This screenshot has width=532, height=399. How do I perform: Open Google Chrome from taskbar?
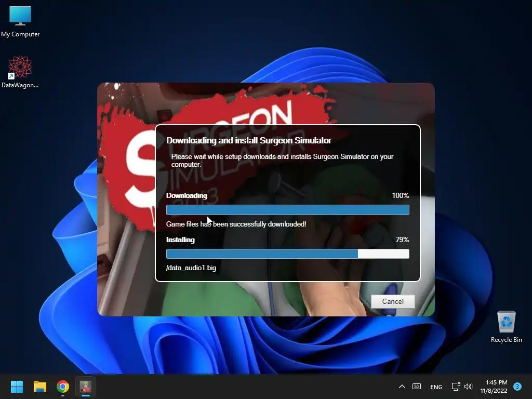pos(63,387)
